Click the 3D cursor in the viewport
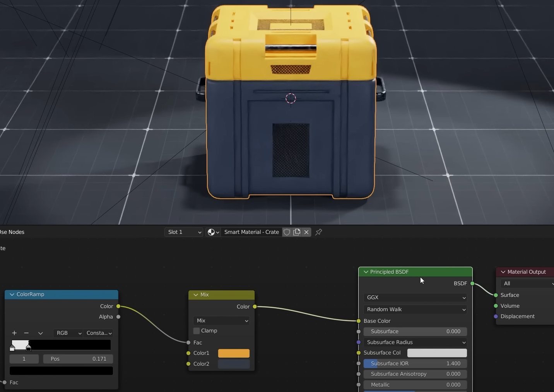The image size is (554, 392). [x=291, y=99]
